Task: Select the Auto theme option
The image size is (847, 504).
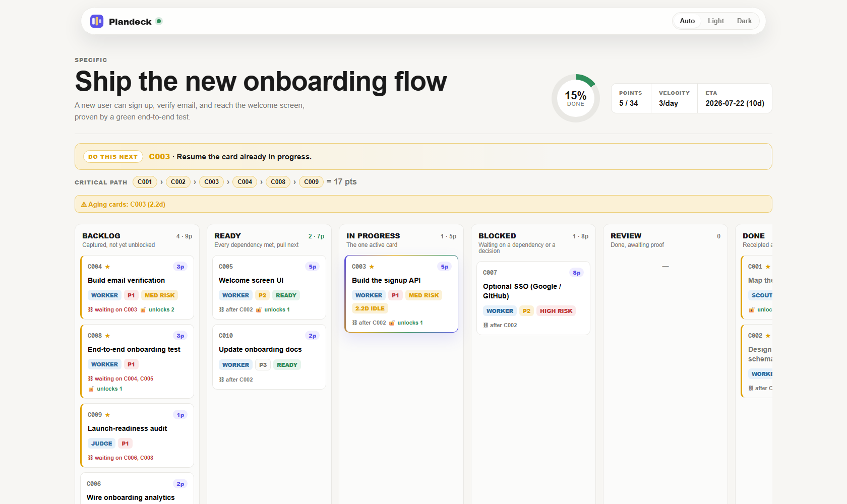Action: click(x=687, y=21)
